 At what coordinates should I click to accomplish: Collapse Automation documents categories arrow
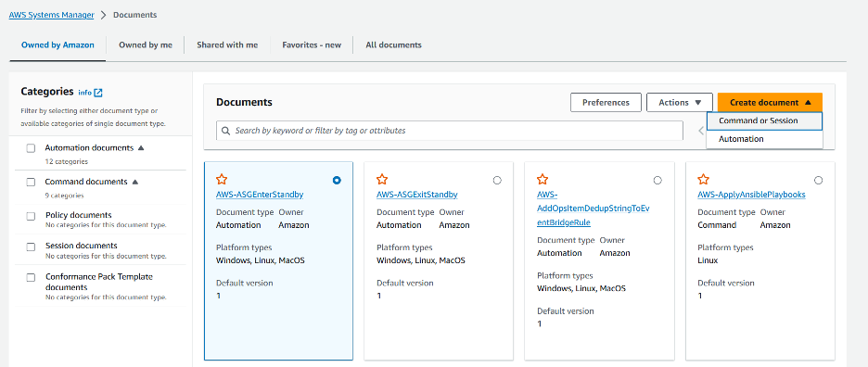coord(141,148)
